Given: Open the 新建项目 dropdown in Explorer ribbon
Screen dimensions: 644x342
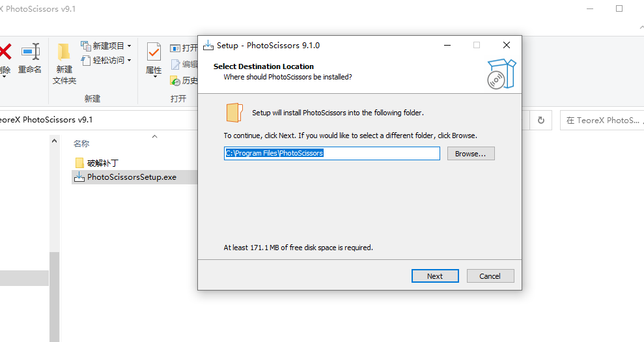Looking at the screenshot, I should tap(129, 46).
